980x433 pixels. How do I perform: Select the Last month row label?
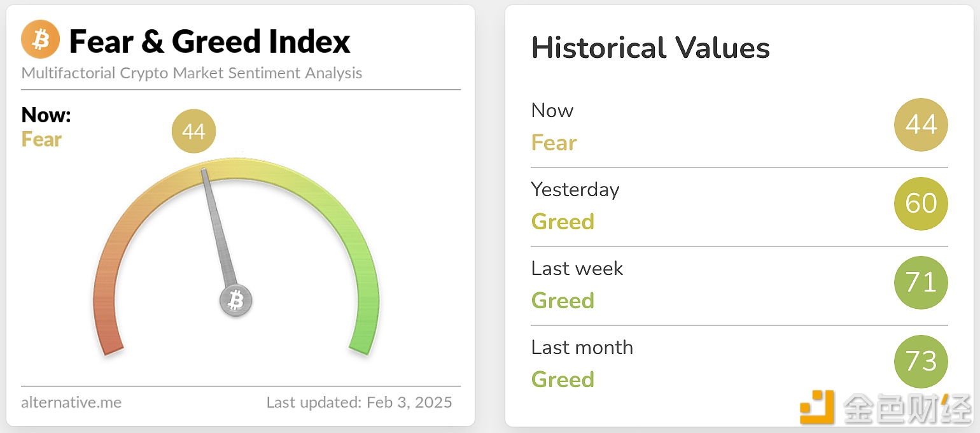(582, 348)
